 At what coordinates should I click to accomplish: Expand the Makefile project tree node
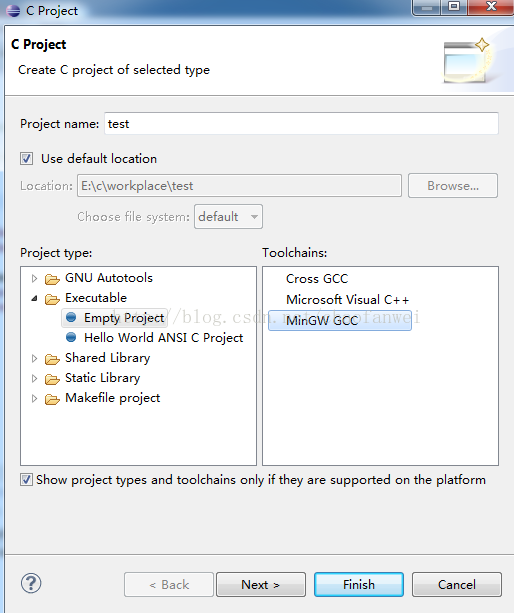(x=34, y=398)
